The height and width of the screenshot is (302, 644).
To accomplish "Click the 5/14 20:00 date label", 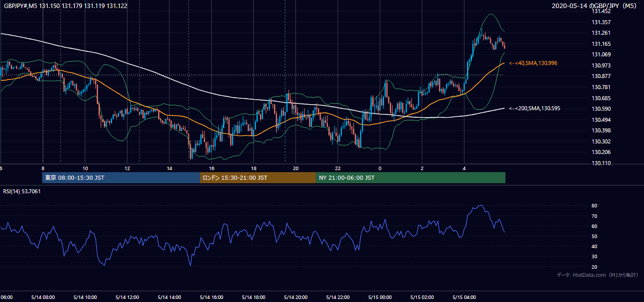I will [x=296, y=297].
